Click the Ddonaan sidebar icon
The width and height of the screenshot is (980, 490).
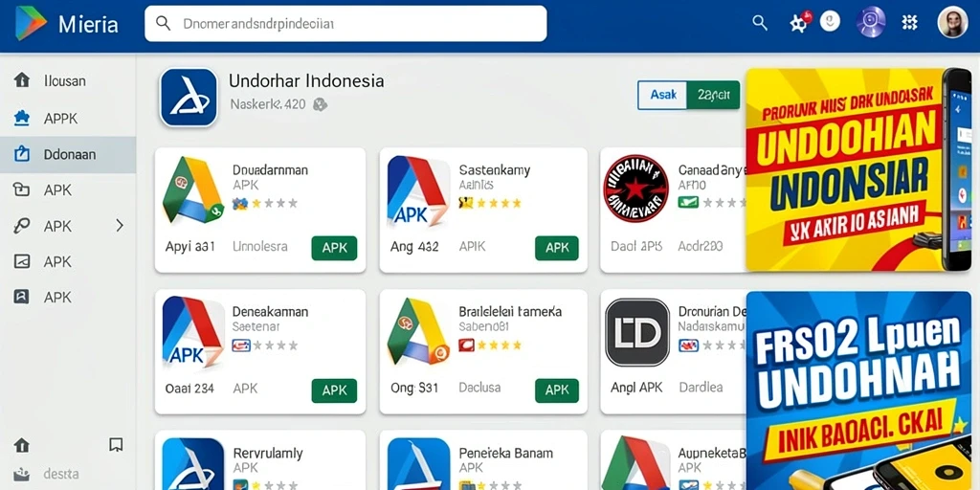click(x=21, y=154)
